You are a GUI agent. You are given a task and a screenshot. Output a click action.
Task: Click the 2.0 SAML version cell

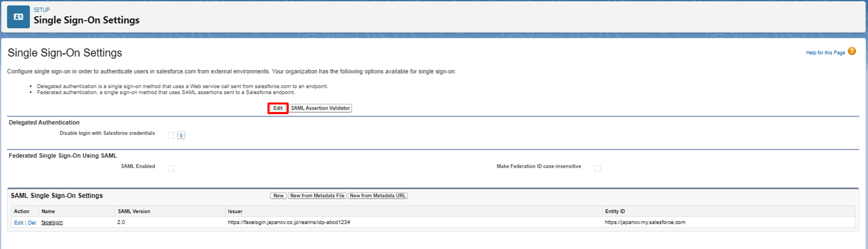click(121, 222)
